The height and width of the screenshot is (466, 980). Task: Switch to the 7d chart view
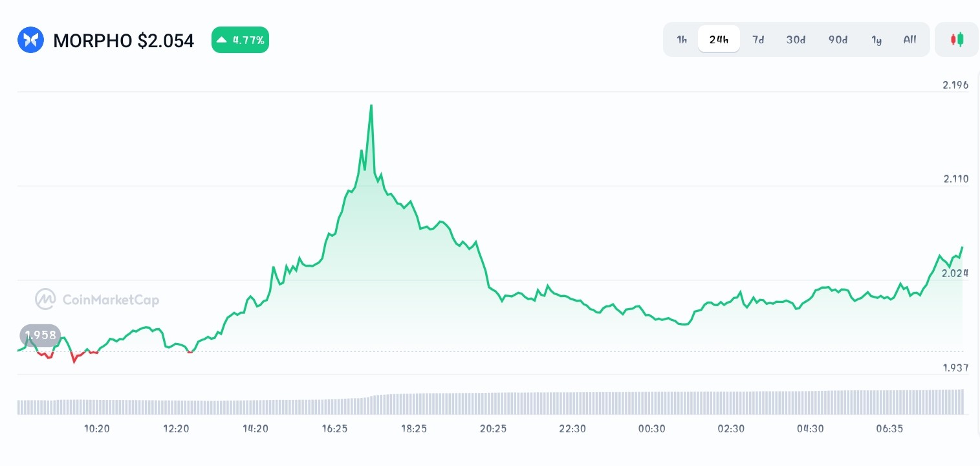click(x=758, y=39)
